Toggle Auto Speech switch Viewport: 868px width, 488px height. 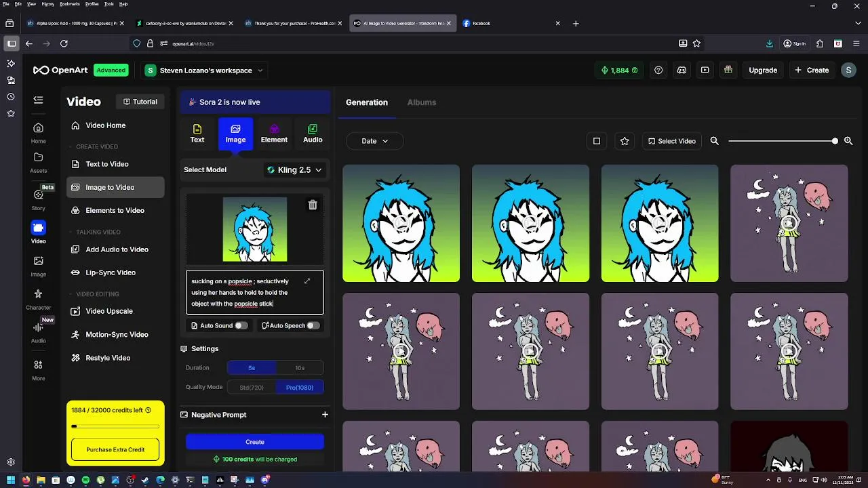coord(313,325)
